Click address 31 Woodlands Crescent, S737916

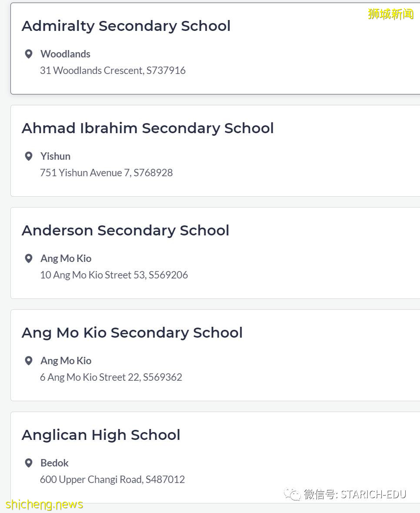(x=113, y=70)
